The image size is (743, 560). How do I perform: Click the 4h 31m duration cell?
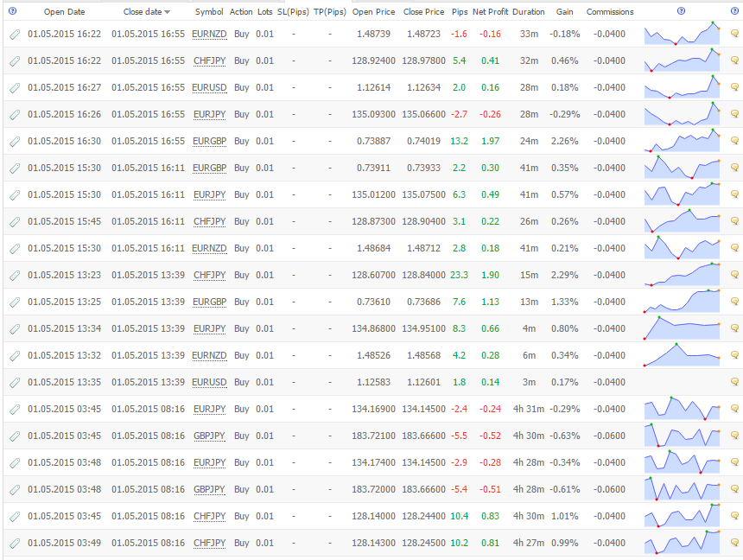[529, 409]
